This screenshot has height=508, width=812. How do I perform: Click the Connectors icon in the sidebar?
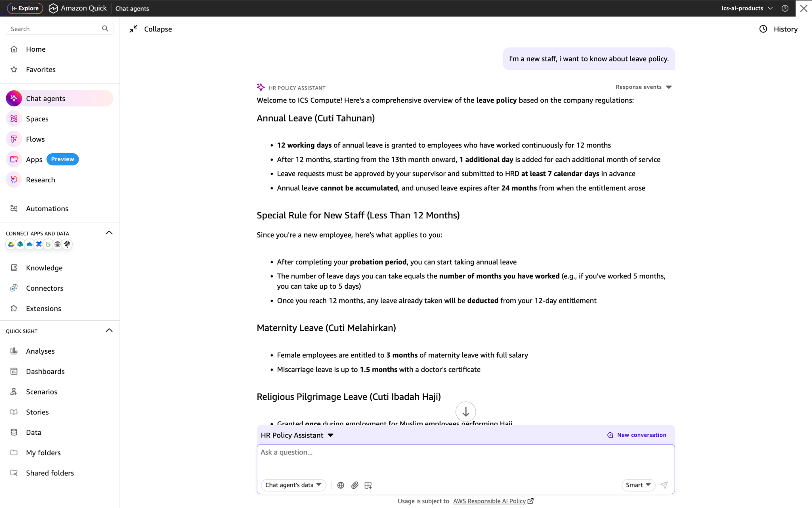(14, 288)
